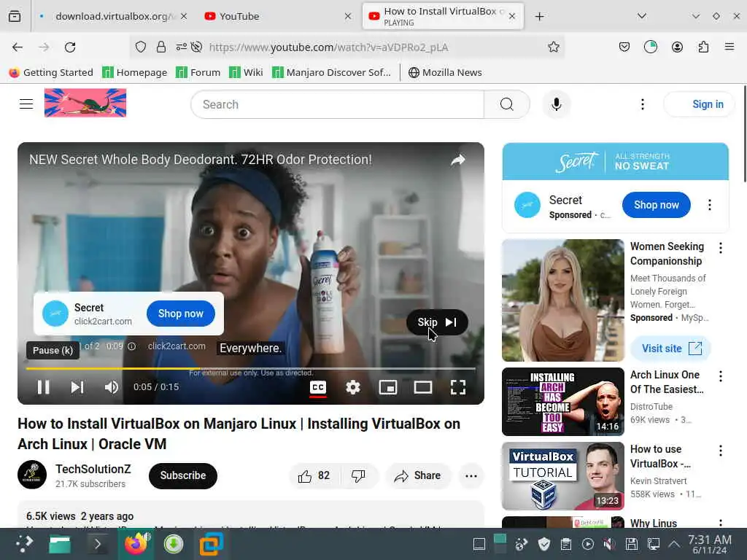This screenshot has width=747, height=560.
Task: Dislike the video thumbs down
Action: [358, 475]
